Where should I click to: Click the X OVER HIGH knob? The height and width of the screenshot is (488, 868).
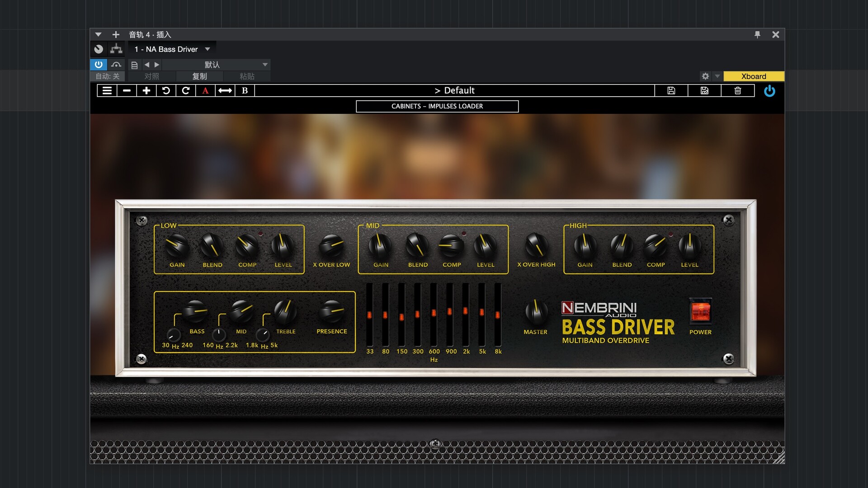536,245
